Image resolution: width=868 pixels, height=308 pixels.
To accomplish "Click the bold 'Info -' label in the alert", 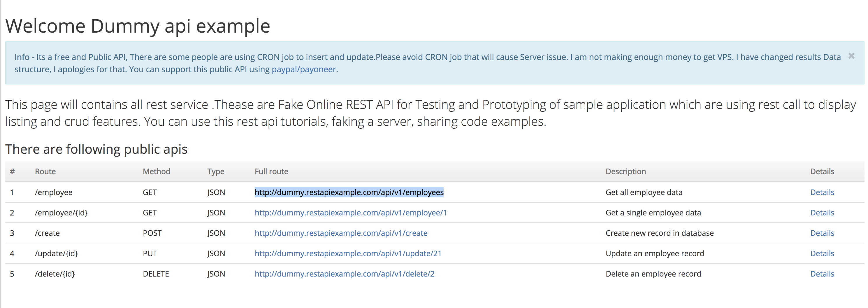I will coord(24,57).
